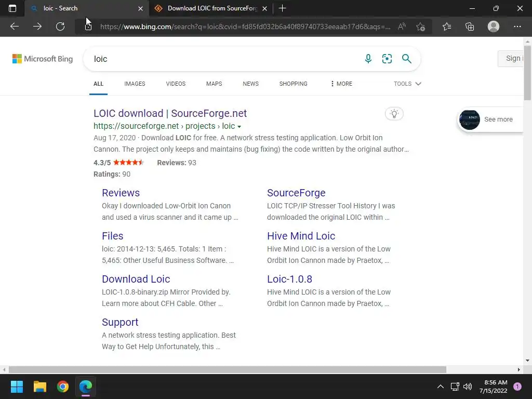
Task: Switch to VIDEOS search tab
Action: tap(176, 84)
